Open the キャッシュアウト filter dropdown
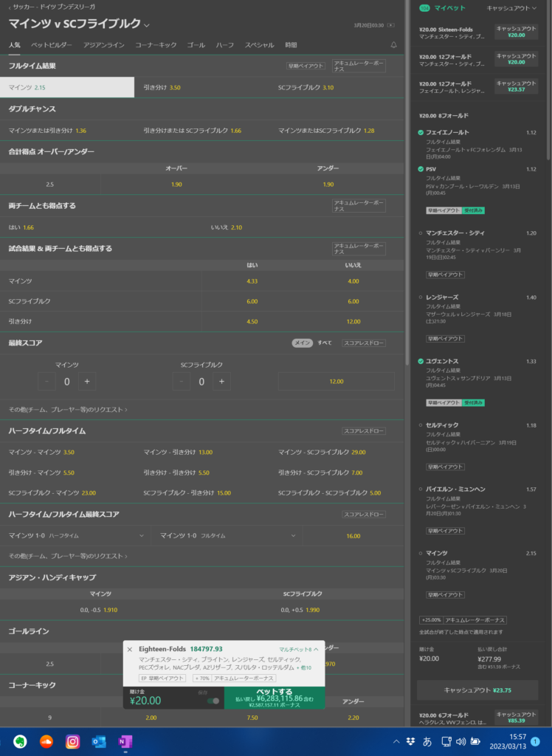This screenshot has width=552, height=756. point(511,8)
